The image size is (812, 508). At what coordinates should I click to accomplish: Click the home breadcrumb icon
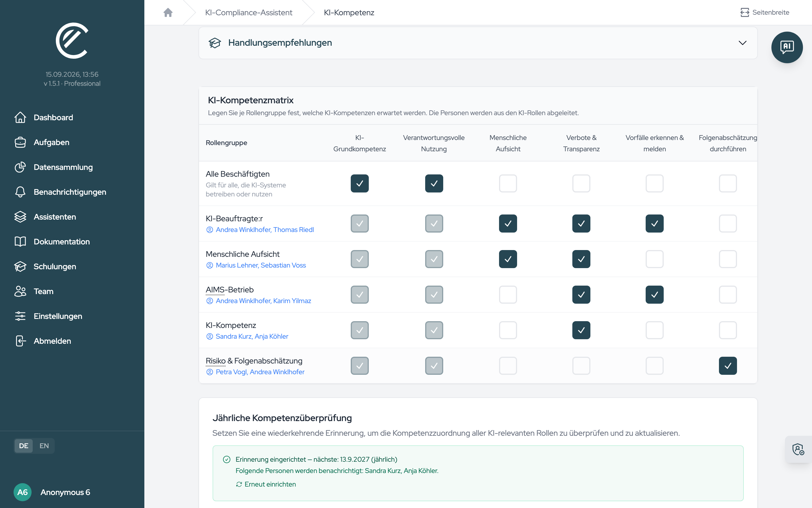[168, 12]
